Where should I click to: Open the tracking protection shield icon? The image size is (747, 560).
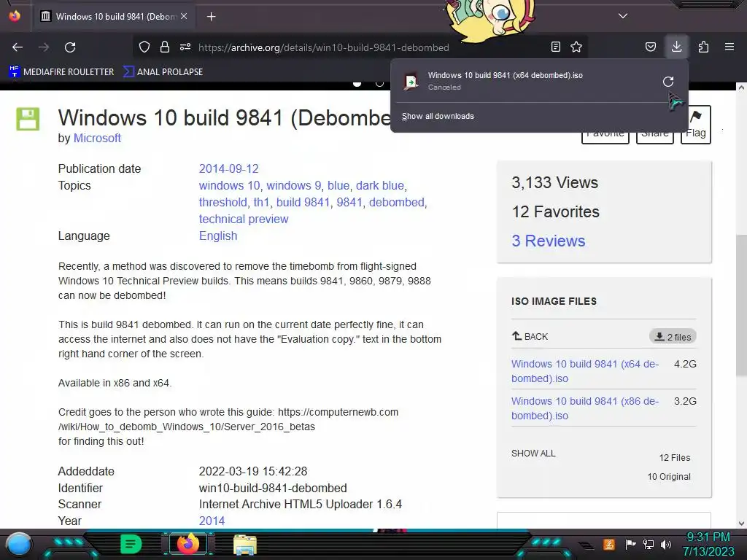point(144,47)
